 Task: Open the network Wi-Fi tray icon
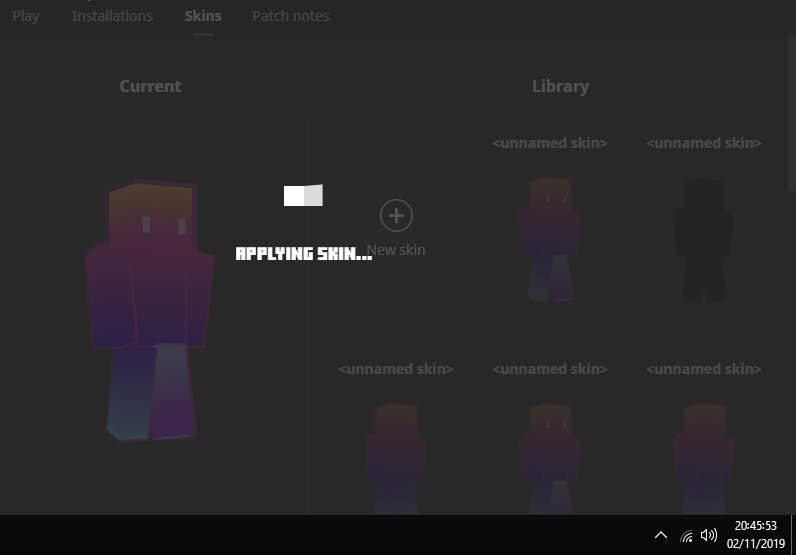pyautogui.click(x=686, y=535)
